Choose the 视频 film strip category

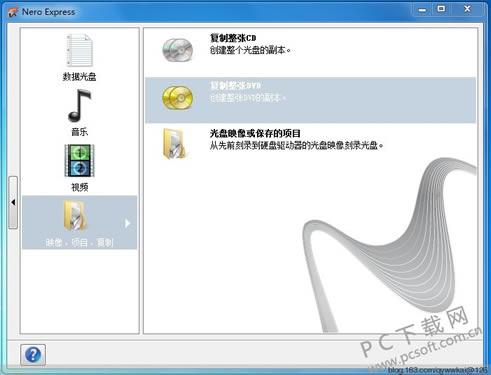79,161
